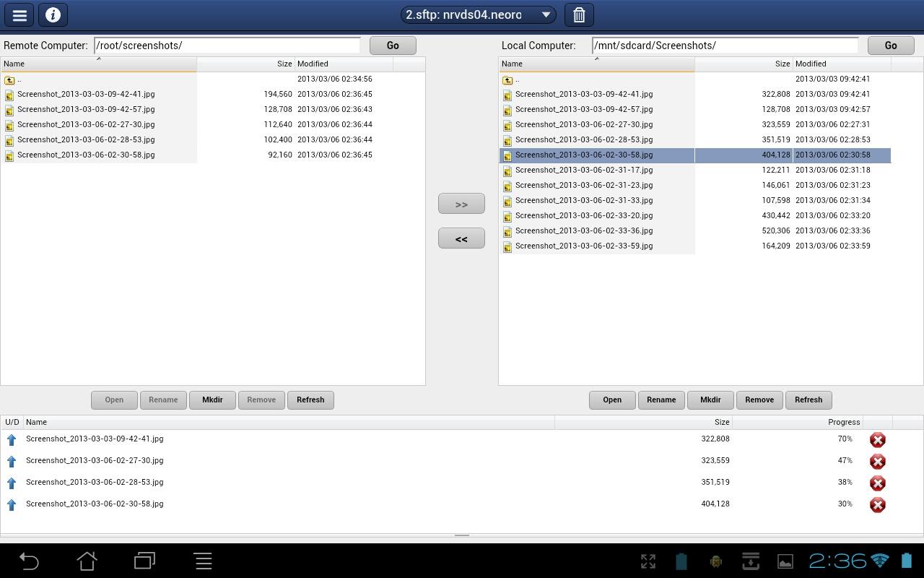Viewport: 924px width, 578px height.
Task: Select local file icon for Screenshot_2013-03-06-02-33-59.jpg
Action: pos(507,246)
